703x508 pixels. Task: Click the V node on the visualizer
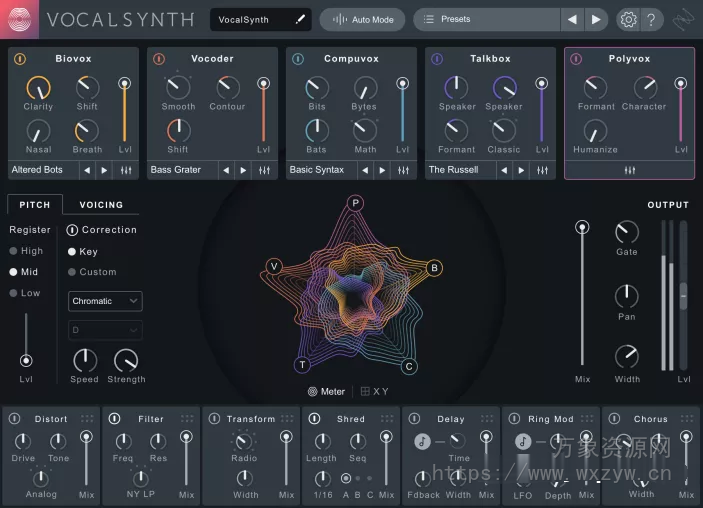274,267
